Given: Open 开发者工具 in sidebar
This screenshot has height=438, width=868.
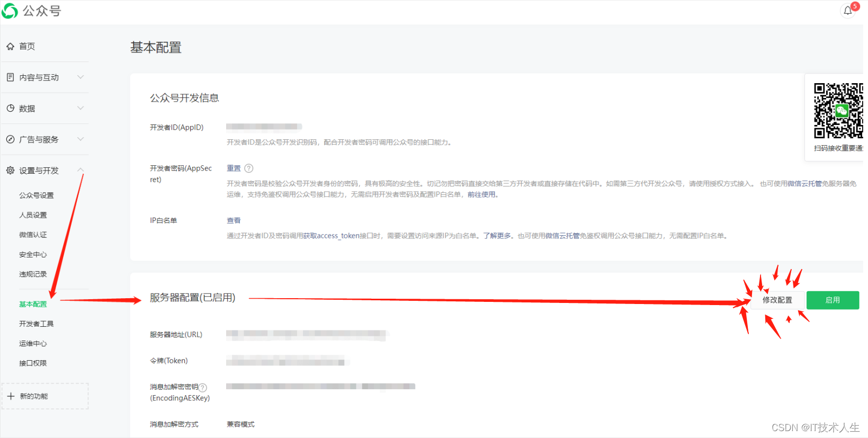Looking at the screenshot, I should click(x=37, y=324).
